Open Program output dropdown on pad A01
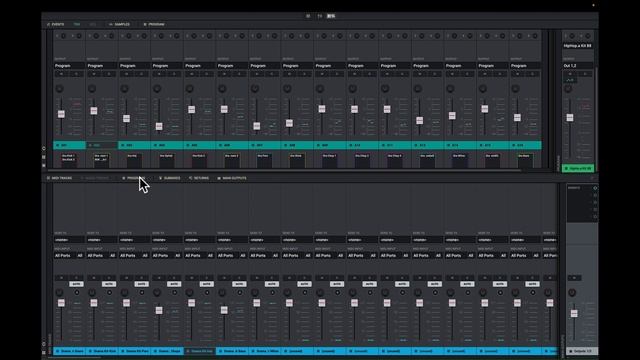This screenshot has width=640, height=360. pyautogui.click(x=69, y=66)
